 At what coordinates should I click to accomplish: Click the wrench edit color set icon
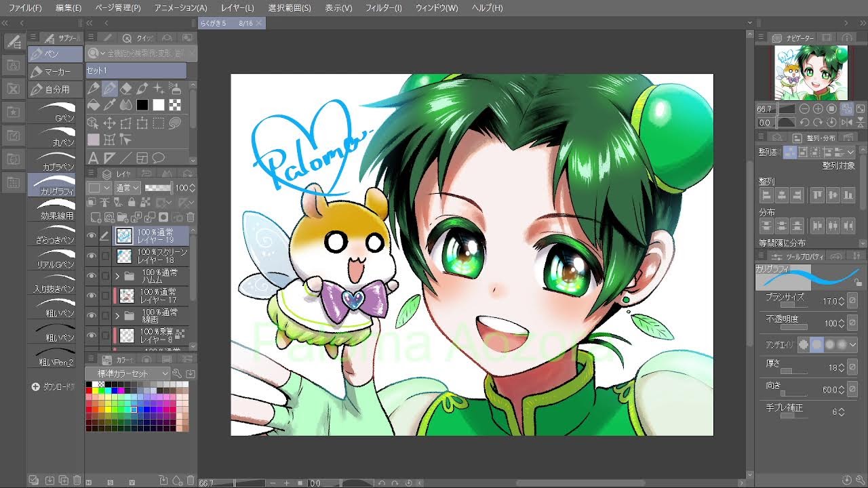point(177,373)
